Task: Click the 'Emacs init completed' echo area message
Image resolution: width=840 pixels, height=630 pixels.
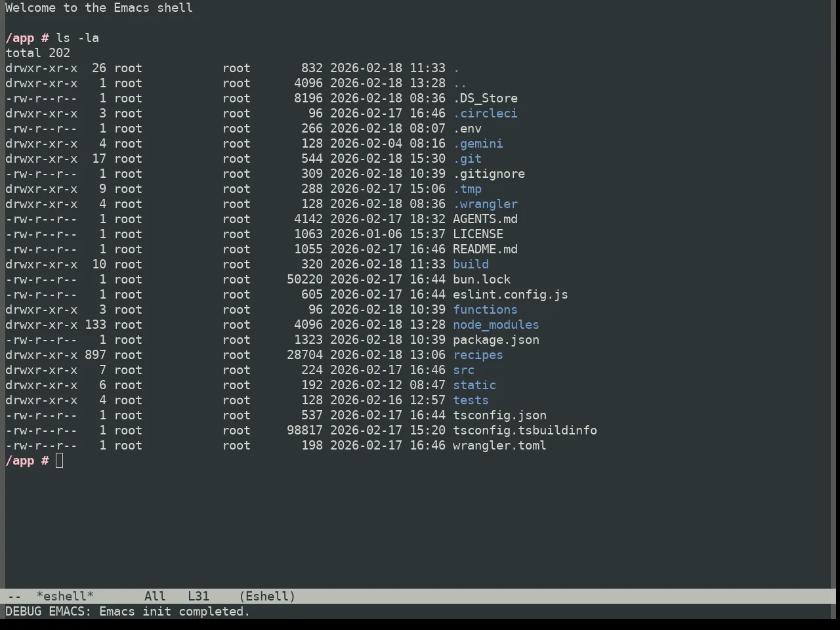Action: coord(175,612)
